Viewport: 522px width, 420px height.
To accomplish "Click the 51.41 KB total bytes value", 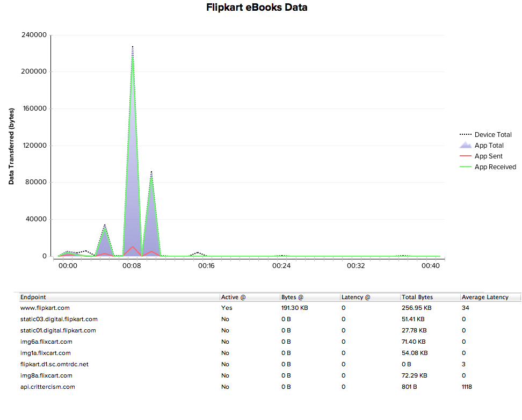I will 413,319.
